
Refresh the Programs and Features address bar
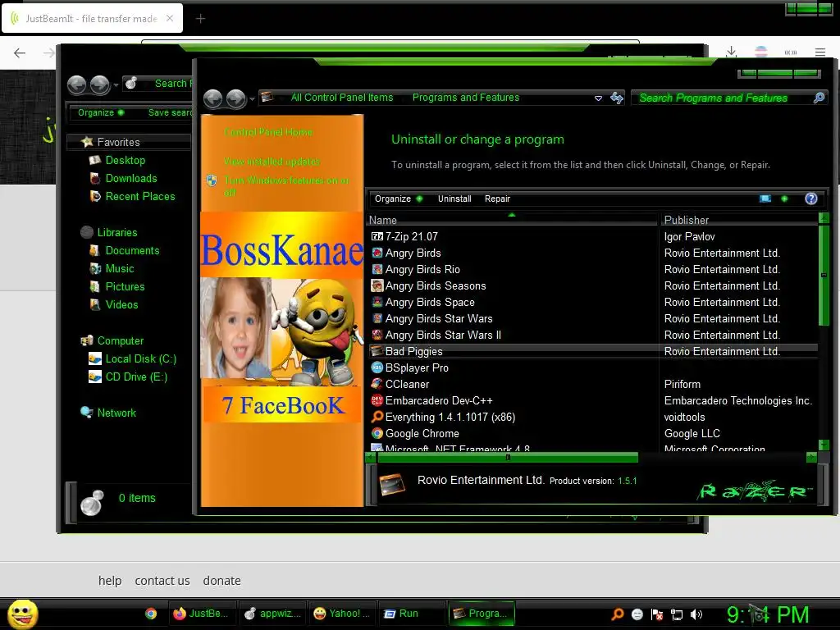coord(617,98)
